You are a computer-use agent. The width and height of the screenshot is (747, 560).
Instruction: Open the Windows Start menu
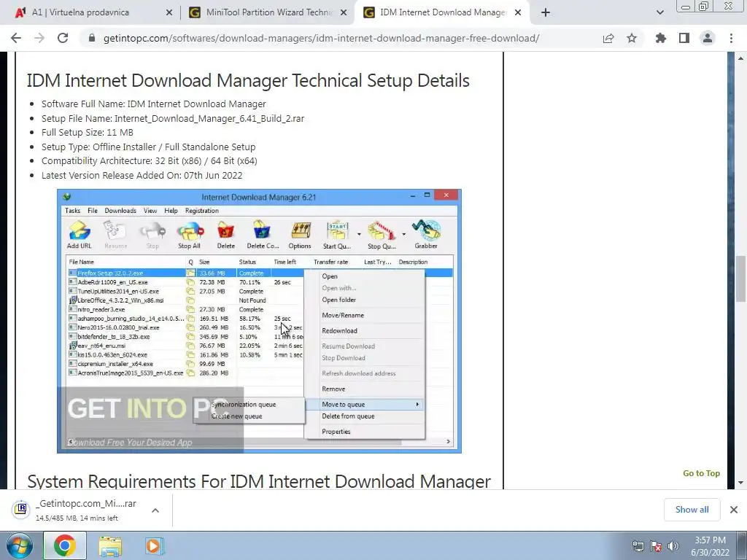[x=20, y=545]
